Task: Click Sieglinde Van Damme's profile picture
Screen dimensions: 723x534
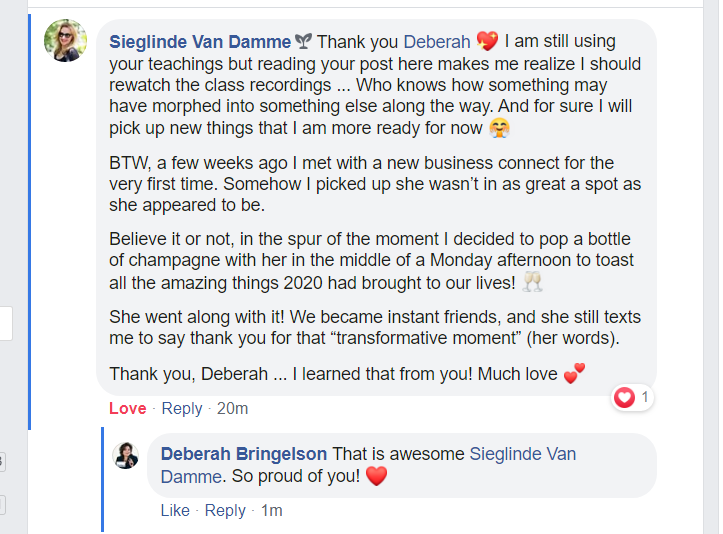Action: 66,41
